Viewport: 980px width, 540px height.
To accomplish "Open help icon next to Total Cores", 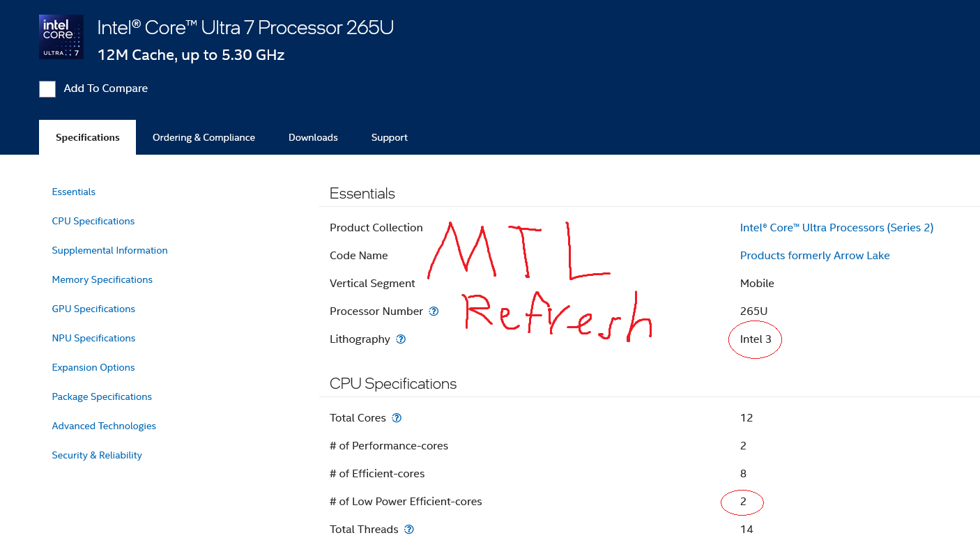I will [x=397, y=418].
